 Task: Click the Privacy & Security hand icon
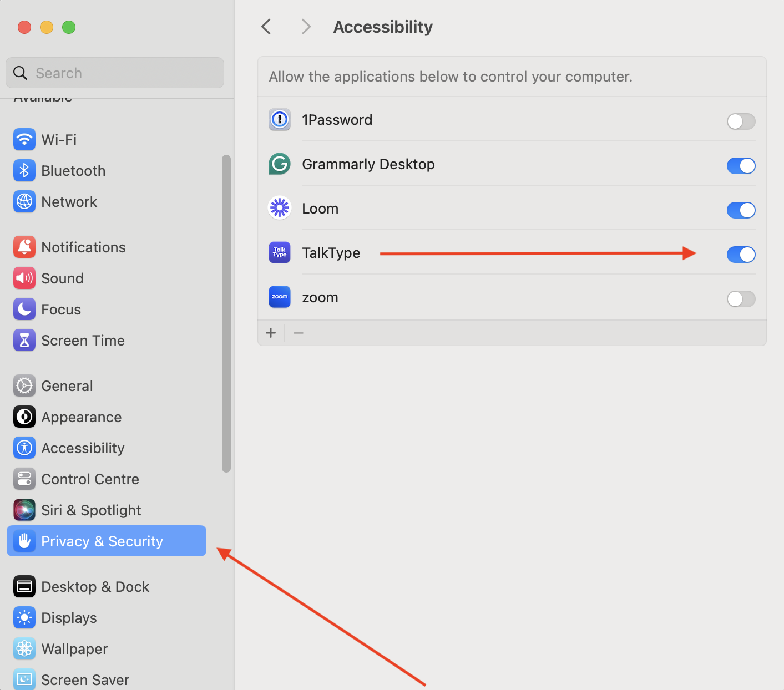[x=24, y=541]
